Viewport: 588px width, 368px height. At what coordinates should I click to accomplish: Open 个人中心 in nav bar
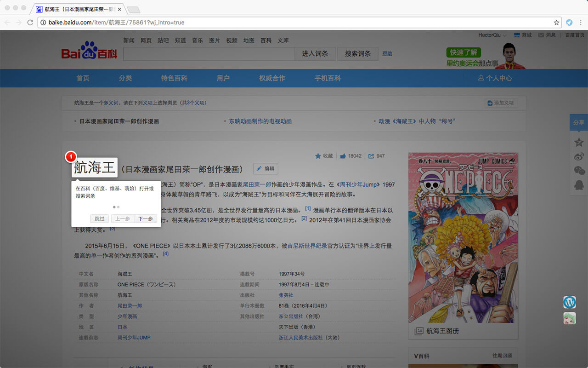[495, 78]
